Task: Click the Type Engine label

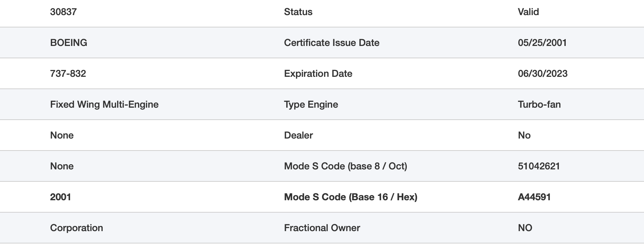Action: (x=311, y=105)
